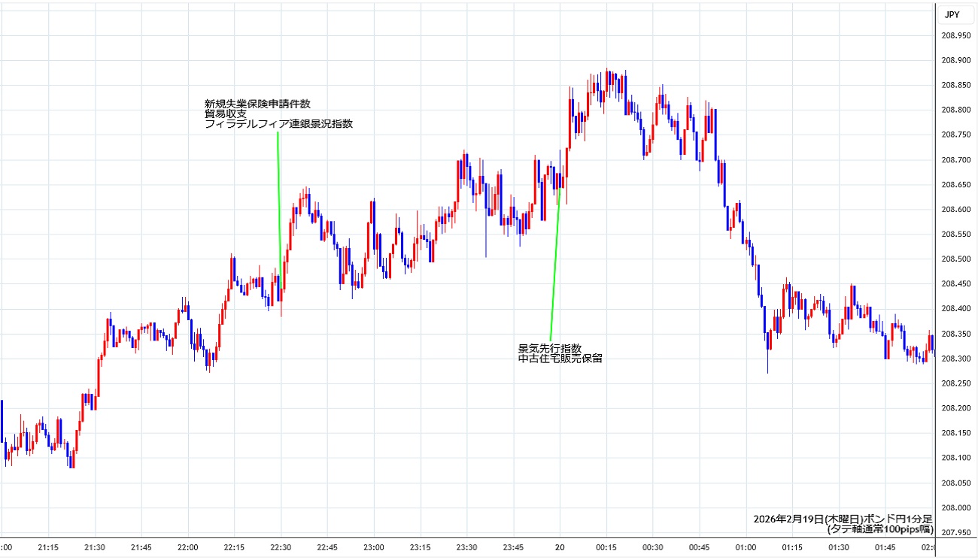978x560 pixels.
Task: Select the 23:30 label on time axis
Action: 466,546
